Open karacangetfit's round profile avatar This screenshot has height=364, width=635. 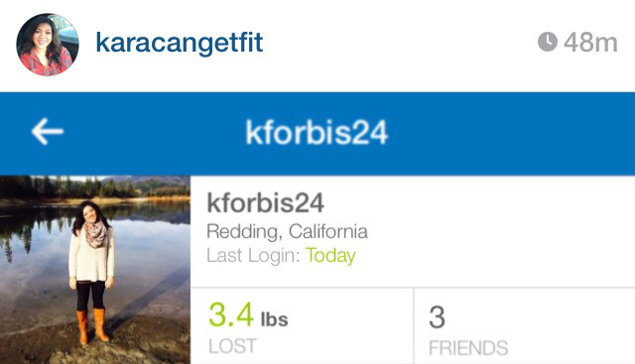tap(48, 45)
